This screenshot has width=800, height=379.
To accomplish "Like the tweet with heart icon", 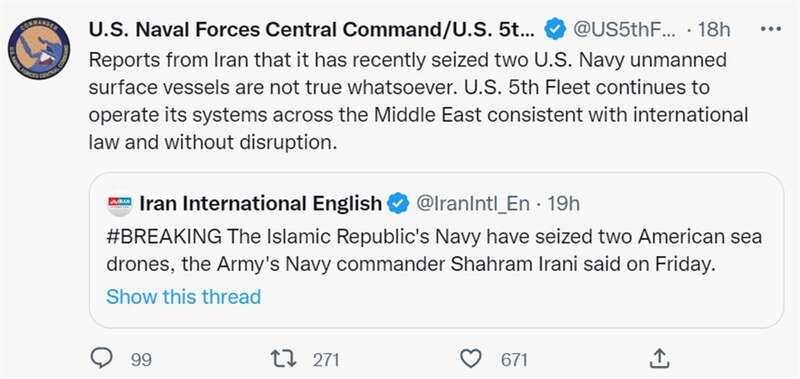I will (470, 359).
